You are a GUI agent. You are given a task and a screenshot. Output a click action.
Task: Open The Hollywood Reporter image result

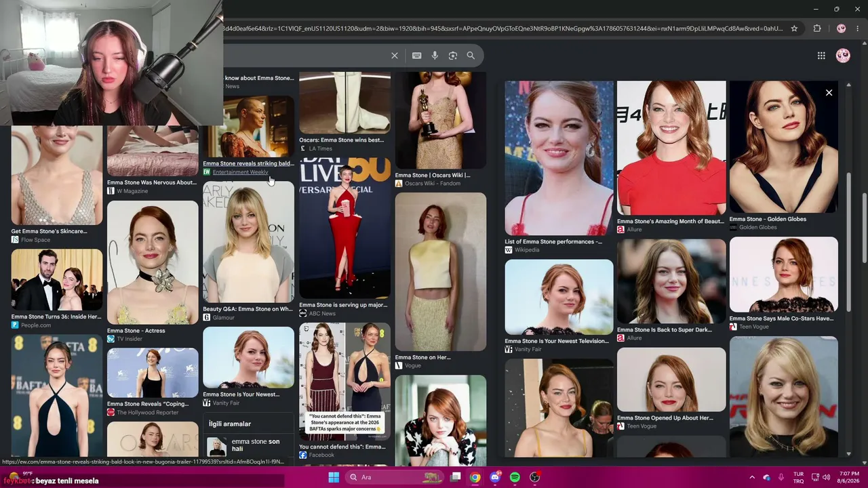[153, 373]
